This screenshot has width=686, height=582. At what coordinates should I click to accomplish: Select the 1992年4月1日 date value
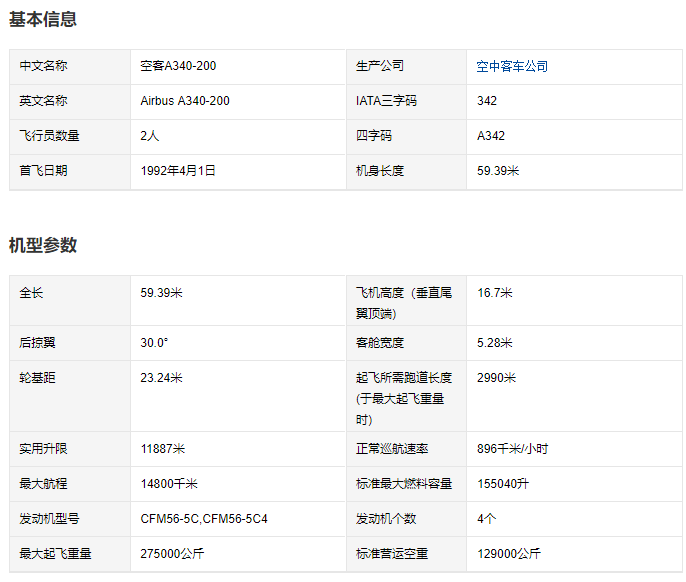tap(178, 171)
